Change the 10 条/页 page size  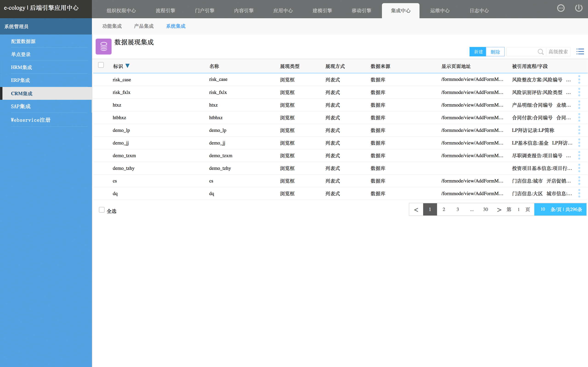coord(543,209)
